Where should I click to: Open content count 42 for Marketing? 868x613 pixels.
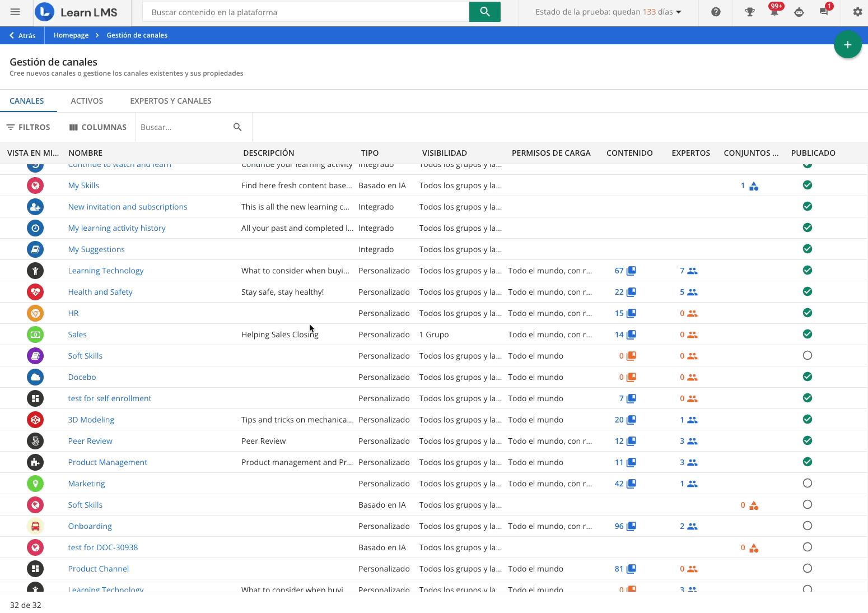tap(625, 484)
